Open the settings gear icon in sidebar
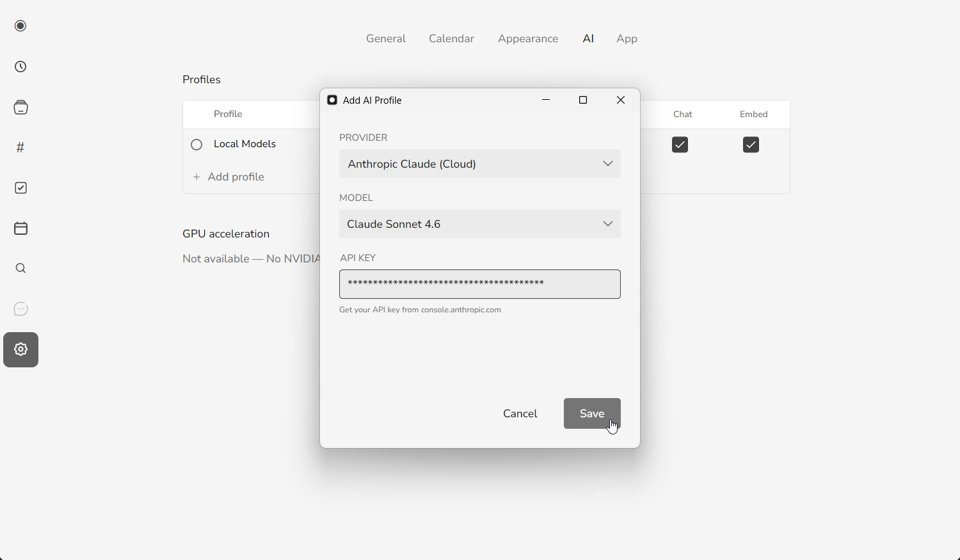The height and width of the screenshot is (560, 960). (20, 349)
